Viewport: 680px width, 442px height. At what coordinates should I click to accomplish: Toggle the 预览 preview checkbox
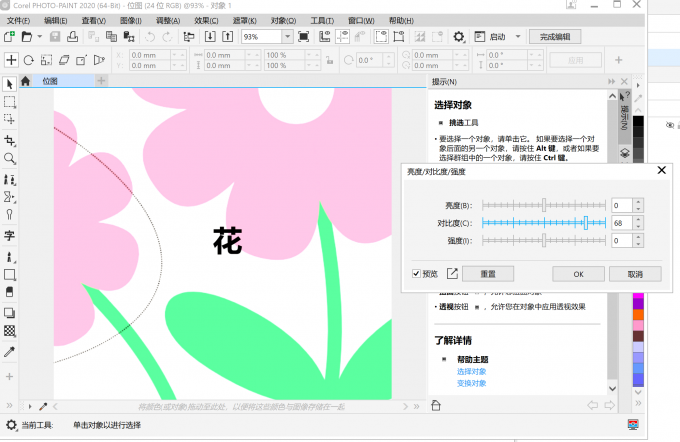click(416, 274)
